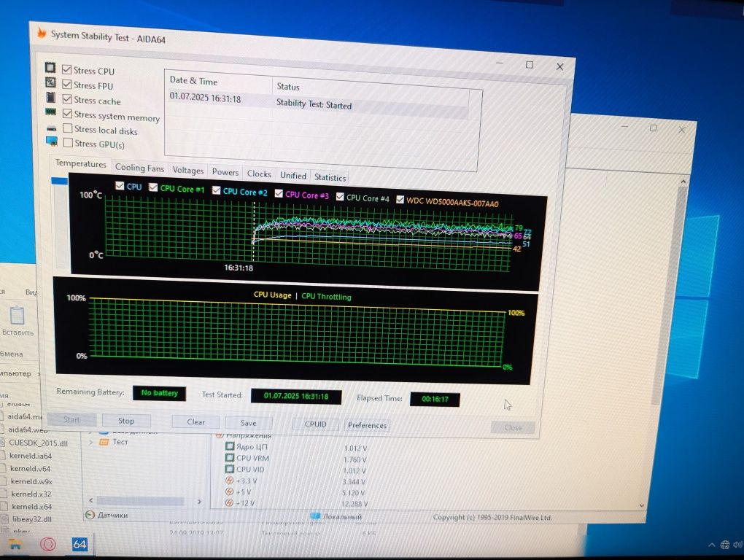Click the Вставить clipboard icon in Explorer
Viewport: 744px width, 560px height.
click(17, 315)
